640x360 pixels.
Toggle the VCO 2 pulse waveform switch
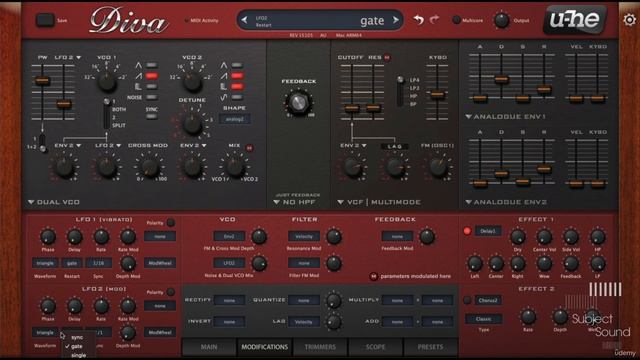(x=237, y=87)
